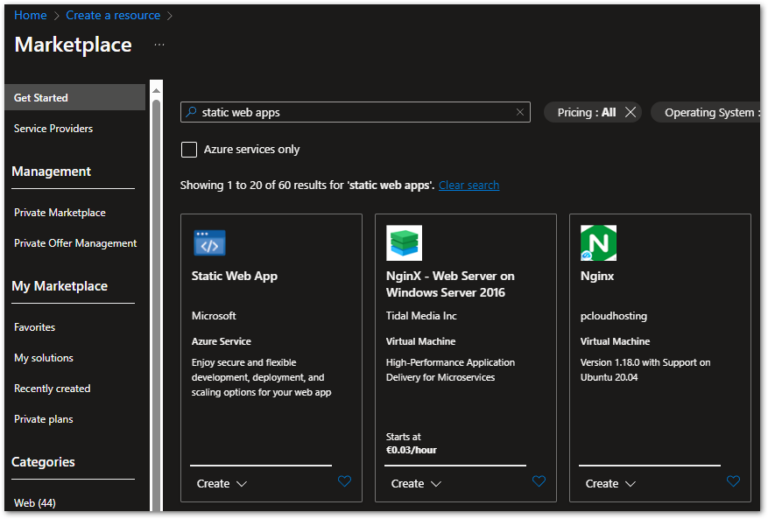Select Service Providers in the sidebar

coord(53,128)
